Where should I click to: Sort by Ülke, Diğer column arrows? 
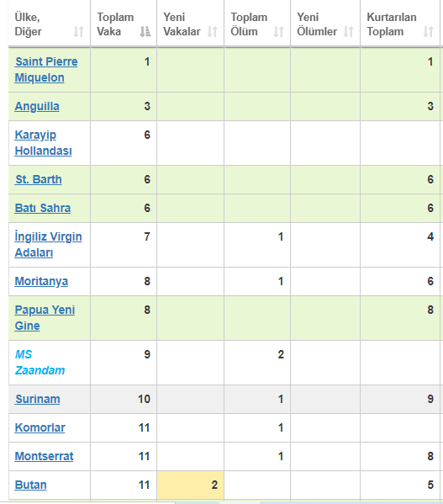pos(79,31)
